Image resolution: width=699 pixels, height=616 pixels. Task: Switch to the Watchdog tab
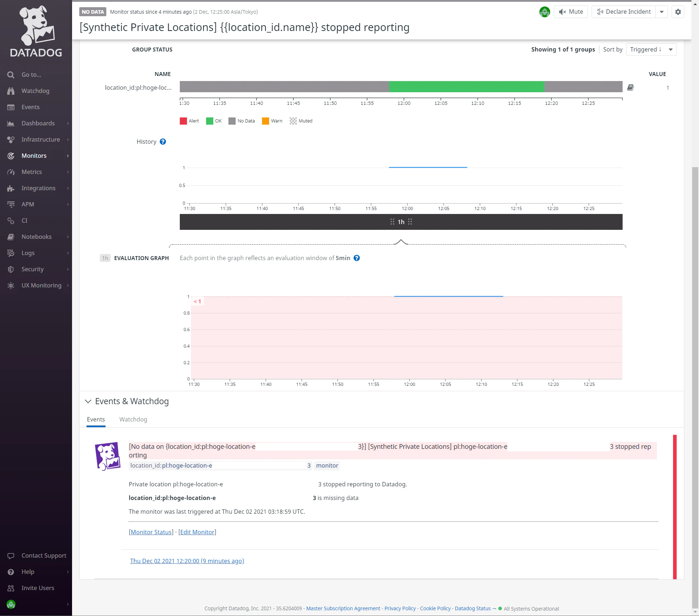133,420
